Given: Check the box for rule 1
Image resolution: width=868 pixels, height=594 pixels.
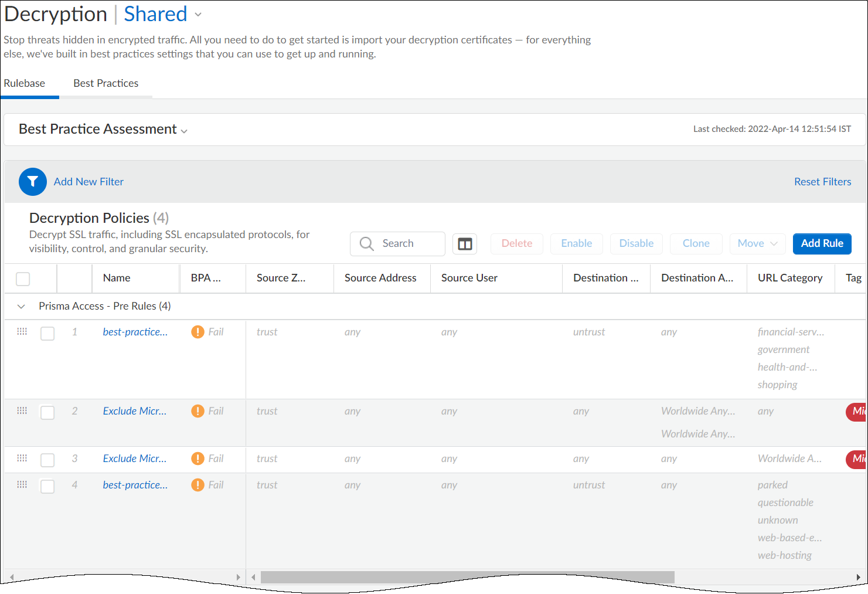Looking at the screenshot, I should coord(47,333).
